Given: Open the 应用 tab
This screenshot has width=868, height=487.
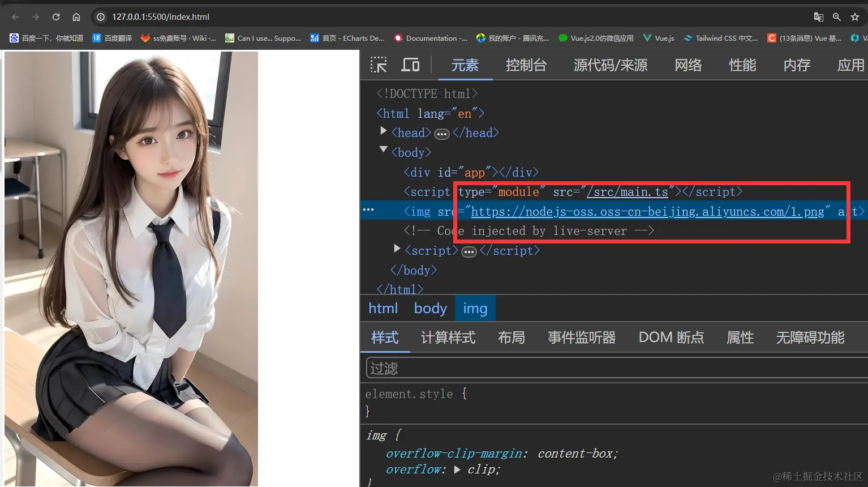Looking at the screenshot, I should [x=850, y=66].
